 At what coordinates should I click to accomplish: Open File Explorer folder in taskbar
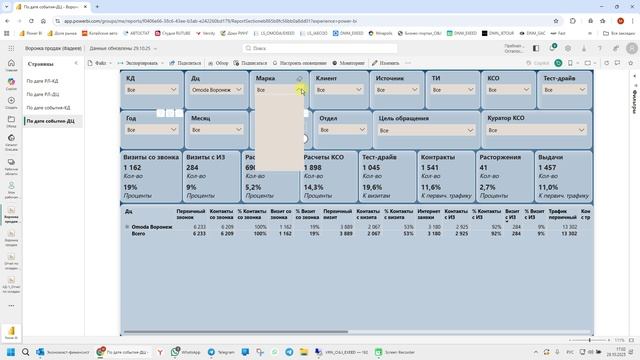coord(304,352)
